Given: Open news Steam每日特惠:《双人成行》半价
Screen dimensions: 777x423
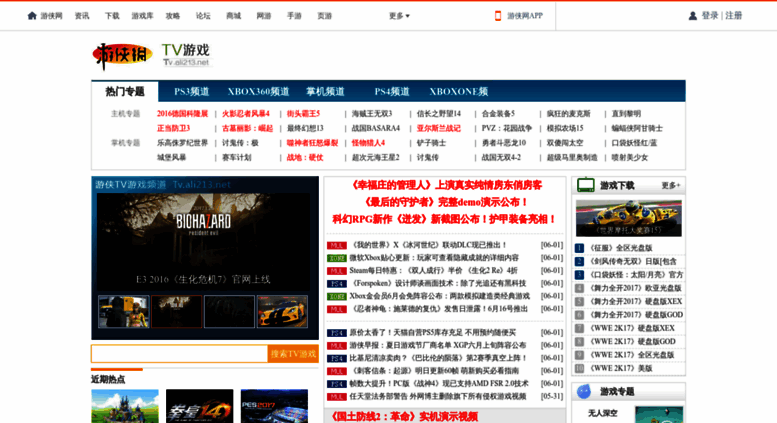Looking at the screenshot, I should pyautogui.click(x=434, y=271).
